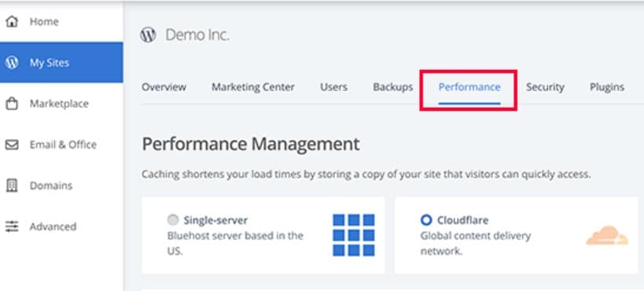
Task: Open the Email & Office sidebar item
Action: tap(61, 145)
